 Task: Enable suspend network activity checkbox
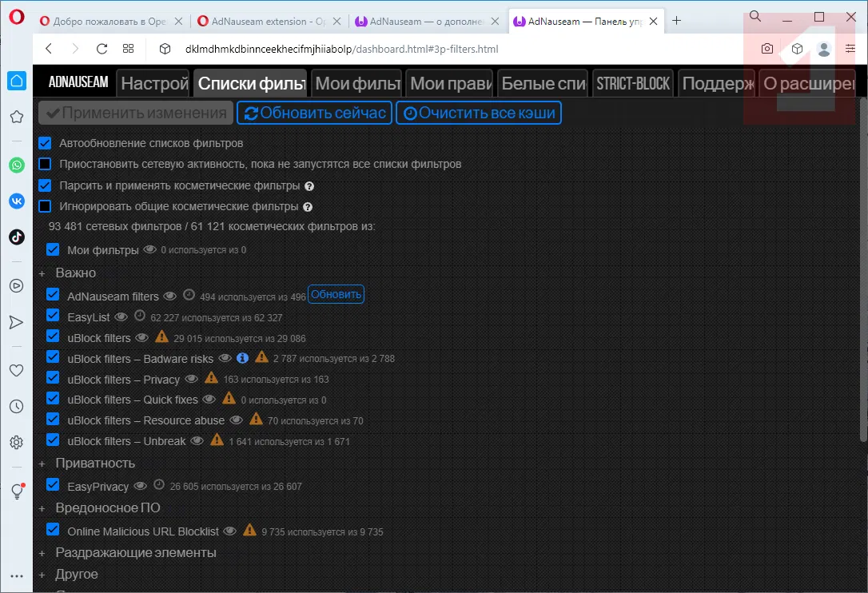(x=45, y=164)
